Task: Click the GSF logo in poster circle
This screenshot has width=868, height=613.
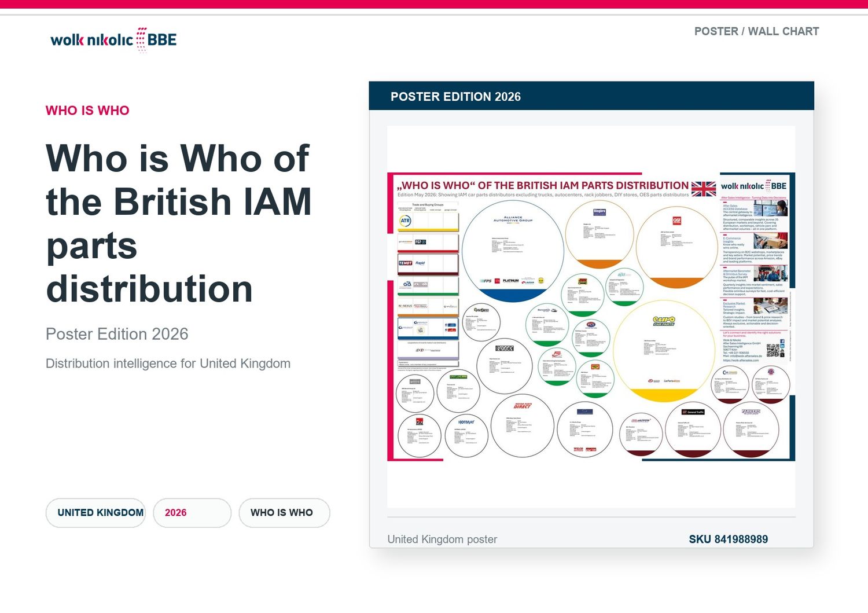Action: [x=677, y=221]
